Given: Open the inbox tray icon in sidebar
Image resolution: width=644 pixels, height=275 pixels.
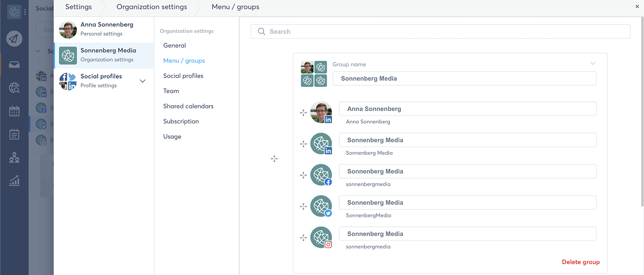Looking at the screenshot, I should click(x=14, y=65).
